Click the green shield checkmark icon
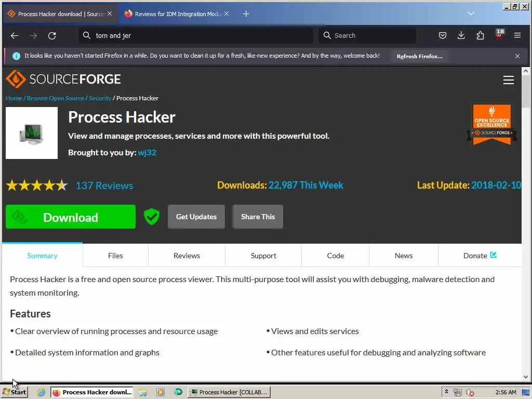 [x=152, y=217]
